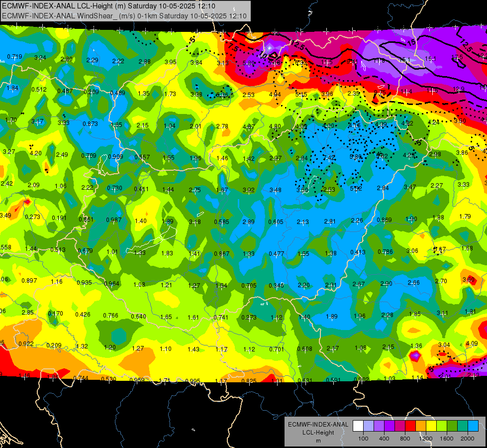Click the red legend swatch
Viewport: 487px width, 448px height.
410,426
